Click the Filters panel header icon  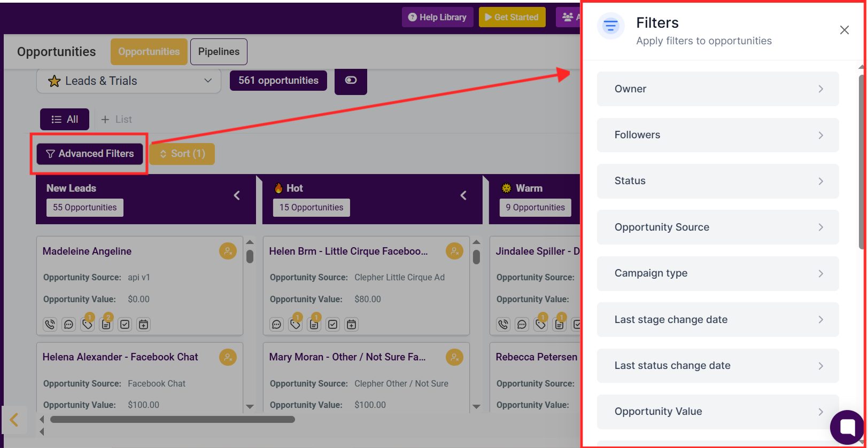610,26
